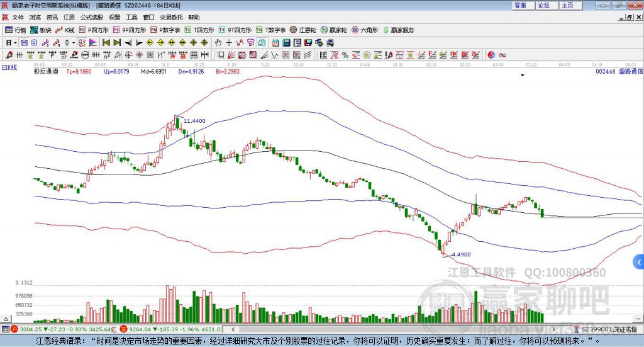Open the P数字表 number table
Viewport: 644px width, 347px height.
tap(165, 30)
